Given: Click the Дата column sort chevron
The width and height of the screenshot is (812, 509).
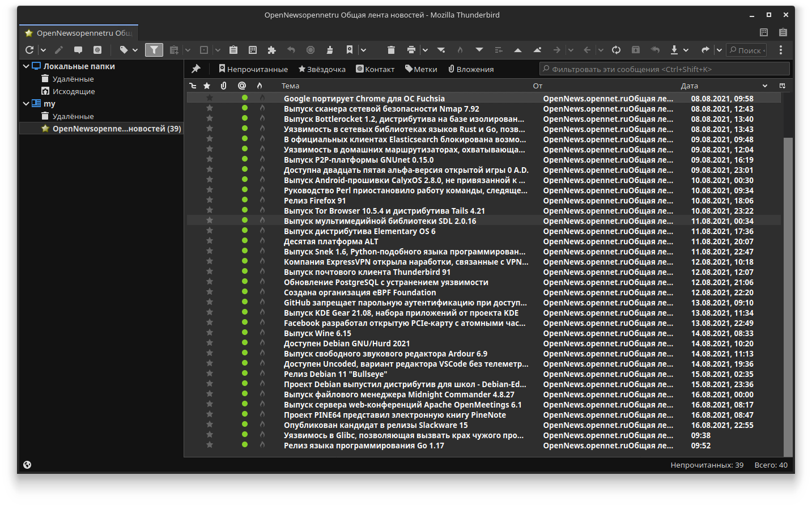Looking at the screenshot, I should click(765, 86).
